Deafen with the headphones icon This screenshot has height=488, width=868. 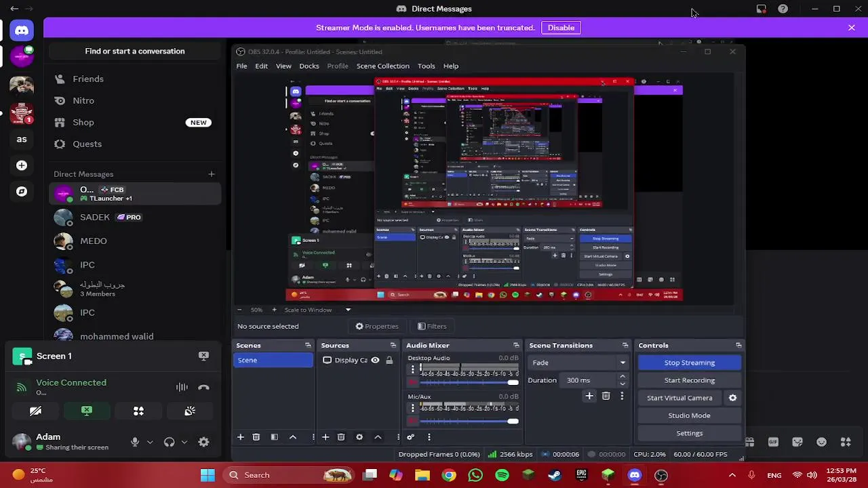[169, 442]
